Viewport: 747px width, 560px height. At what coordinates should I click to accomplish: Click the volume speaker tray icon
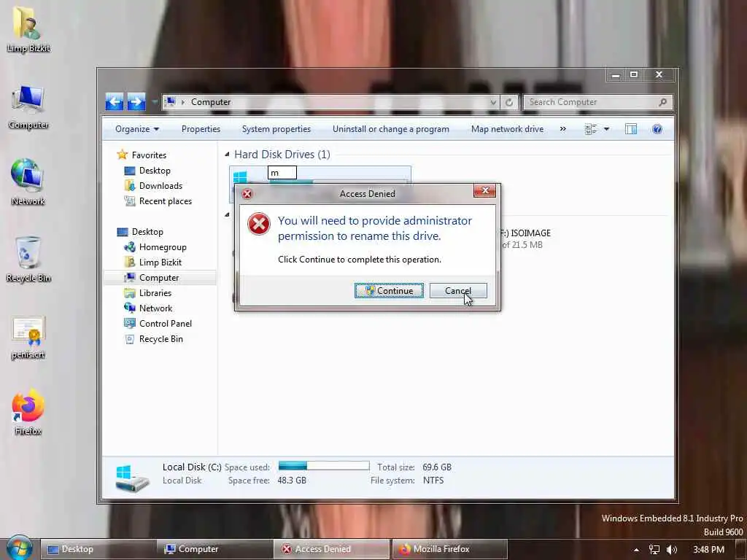[672, 550]
